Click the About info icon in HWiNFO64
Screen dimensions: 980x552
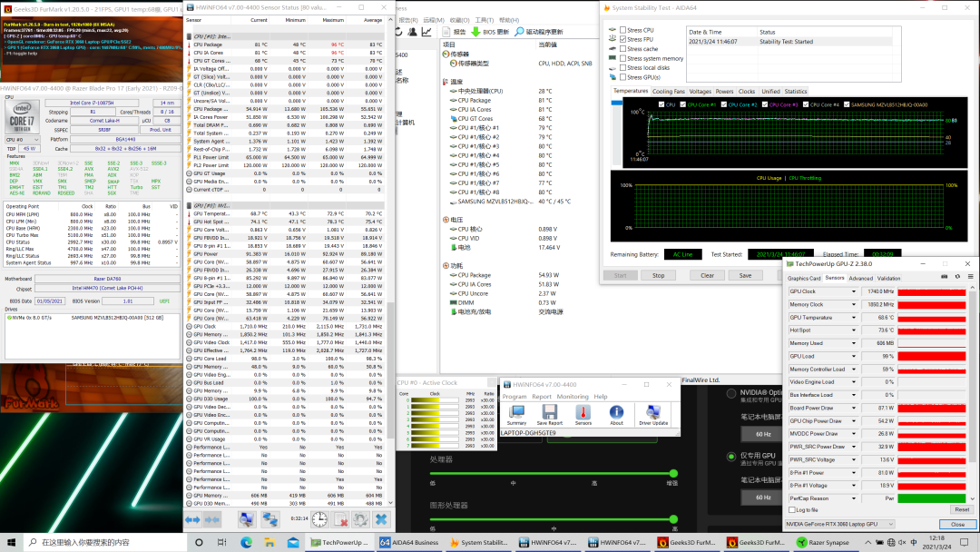616,413
